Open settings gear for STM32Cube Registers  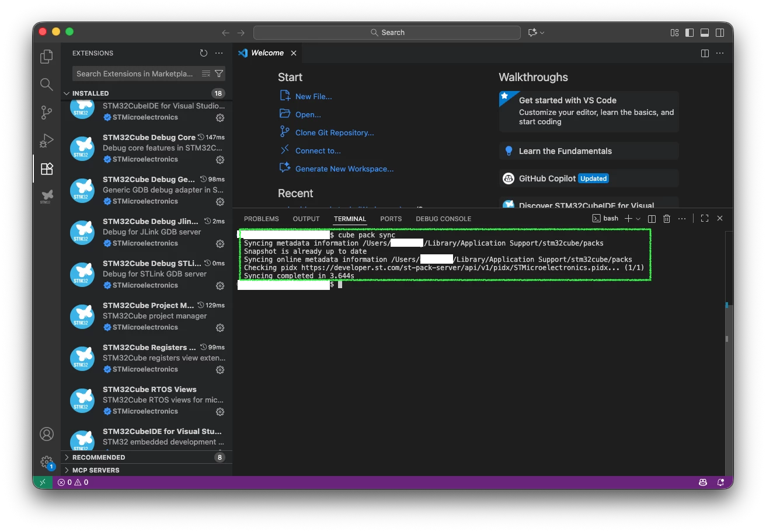[220, 369]
